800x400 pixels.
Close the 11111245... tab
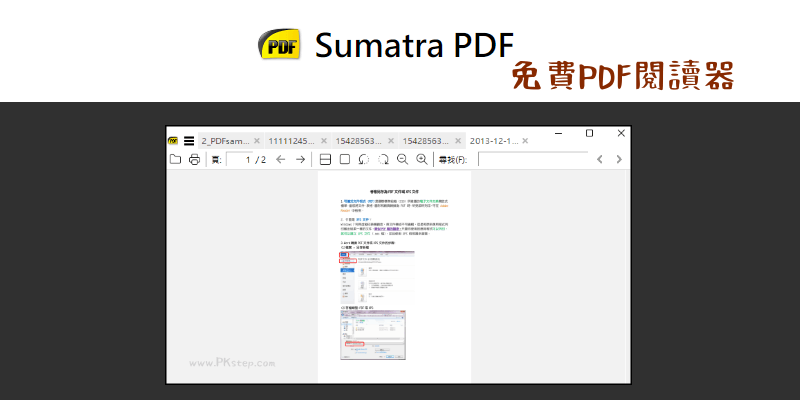[324, 141]
